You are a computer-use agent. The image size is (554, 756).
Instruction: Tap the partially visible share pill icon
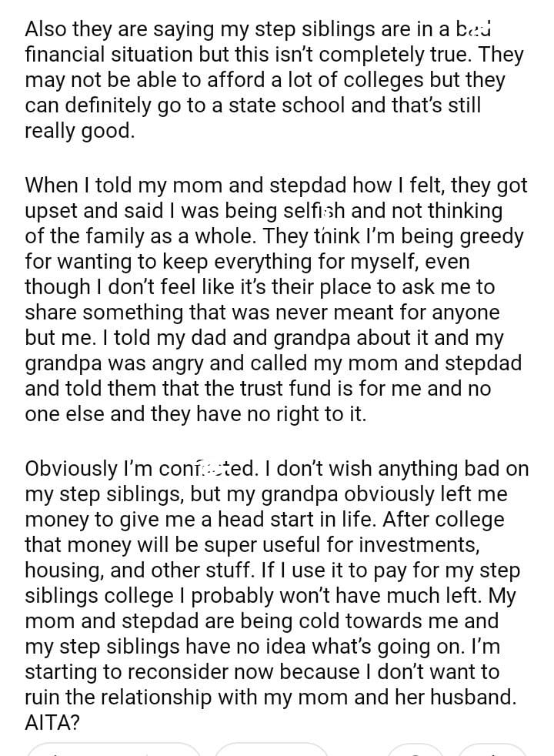click(491, 750)
